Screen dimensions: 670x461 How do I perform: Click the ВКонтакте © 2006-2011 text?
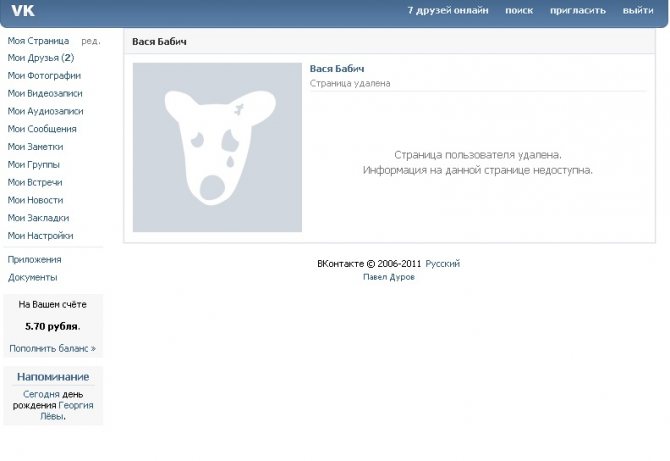click(369, 264)
